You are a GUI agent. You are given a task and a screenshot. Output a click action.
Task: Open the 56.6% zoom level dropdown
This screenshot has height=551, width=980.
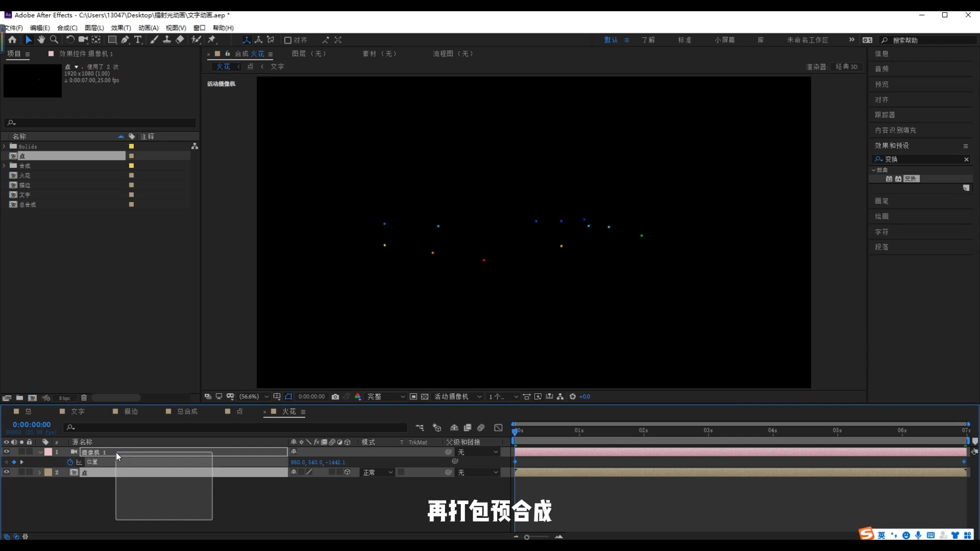click(265, 396)
